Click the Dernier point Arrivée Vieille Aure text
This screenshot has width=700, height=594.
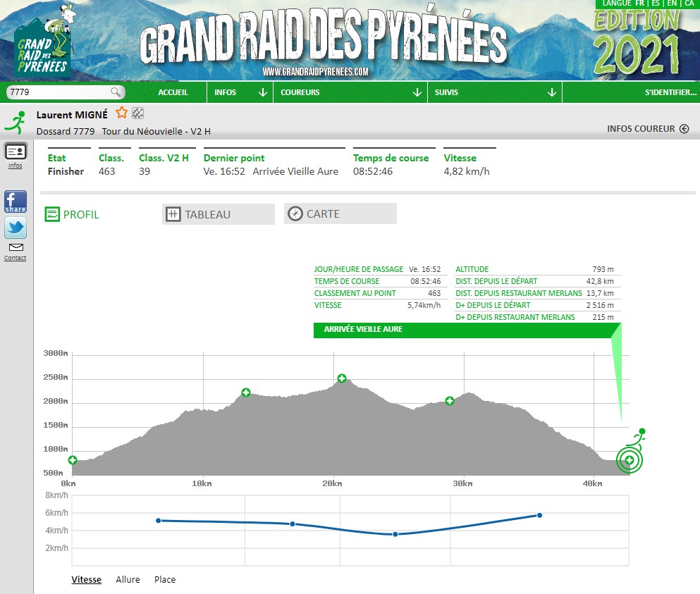pyautogui.click(x=295, y=171)
